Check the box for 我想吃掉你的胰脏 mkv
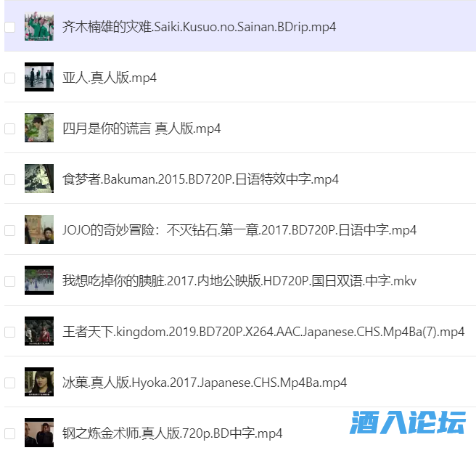Viewport: 476px width, 453px height. coord(9,281)
